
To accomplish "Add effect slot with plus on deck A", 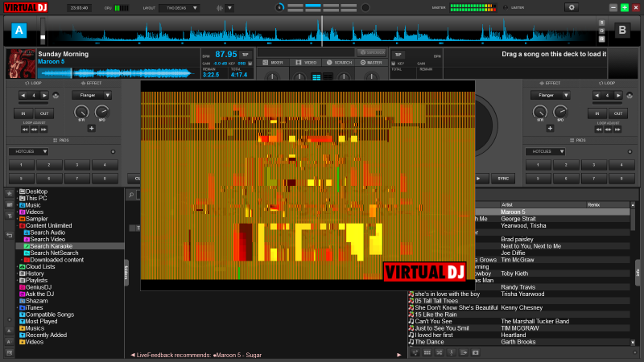I will pos(91,129).
